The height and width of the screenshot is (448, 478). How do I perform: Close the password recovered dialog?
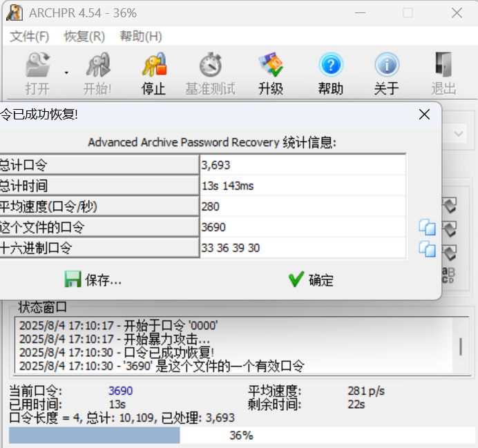coord(424,115)
